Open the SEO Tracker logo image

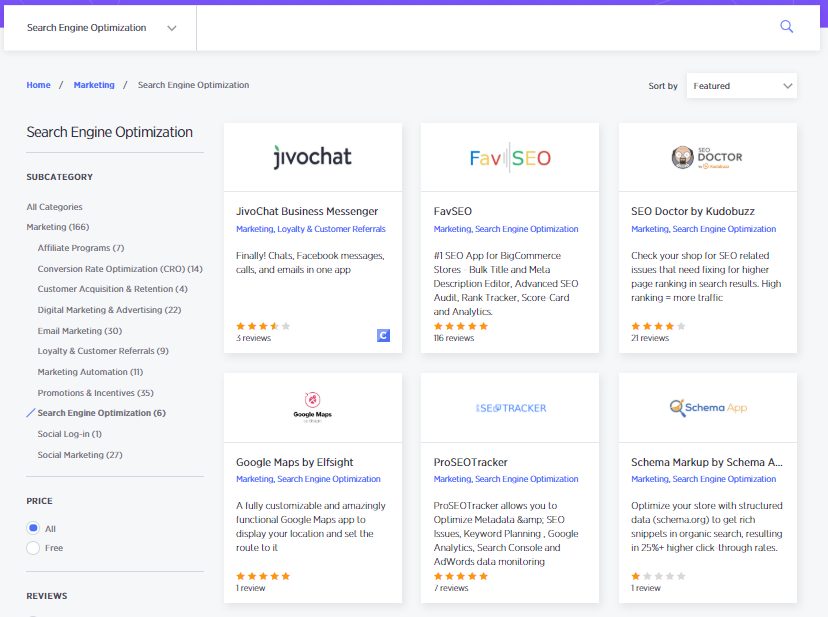[510, 408]
